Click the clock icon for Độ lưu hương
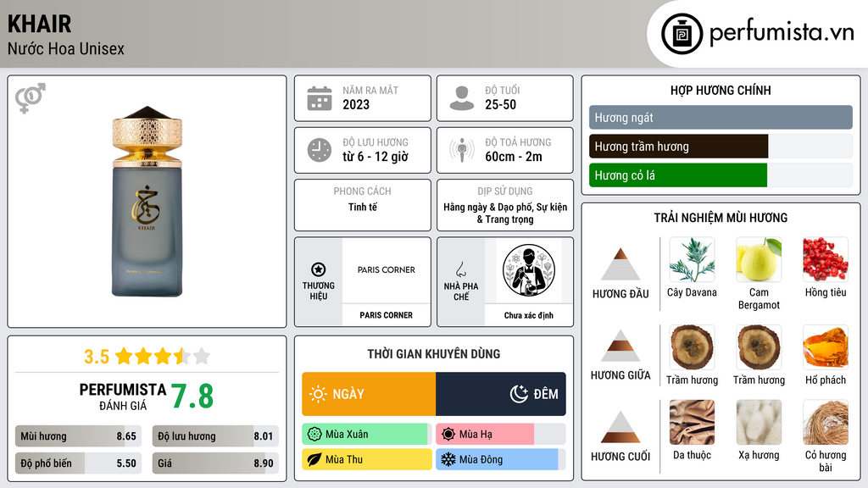868x488 pixels. click(x=320, y=150)
